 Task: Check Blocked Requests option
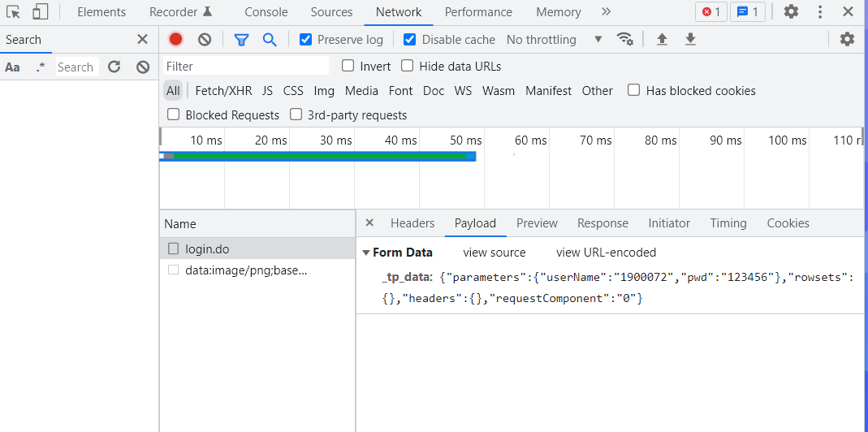(x=173, y=114)
